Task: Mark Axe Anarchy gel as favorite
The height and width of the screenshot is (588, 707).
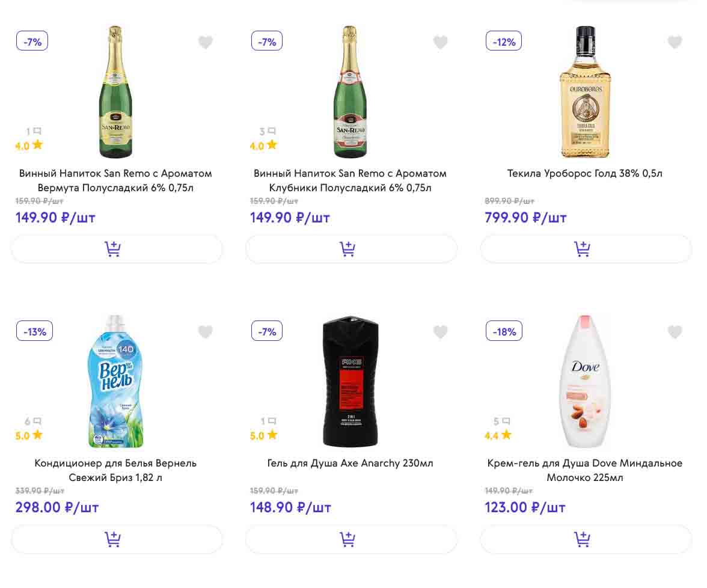Action: [440, 332]
